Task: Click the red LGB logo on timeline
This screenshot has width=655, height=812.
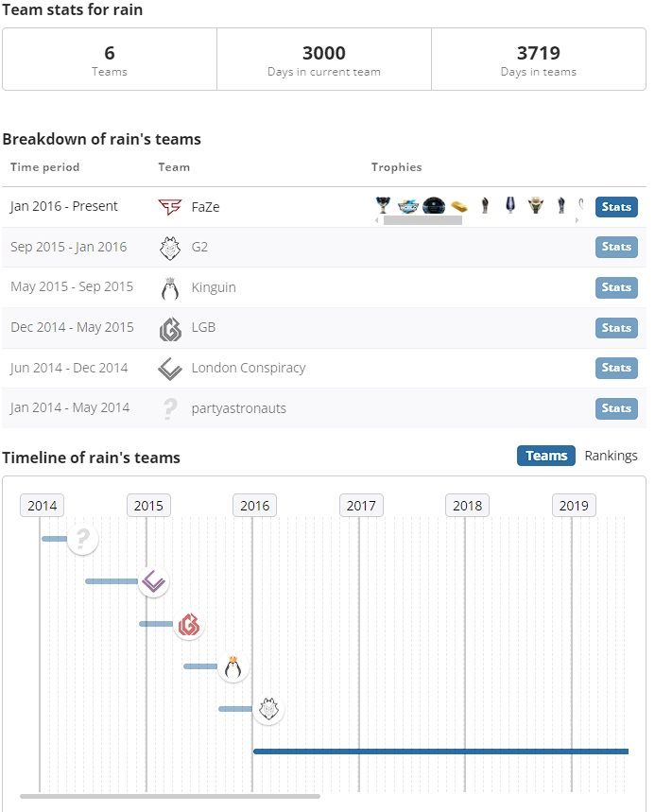Action: point(189,625)
